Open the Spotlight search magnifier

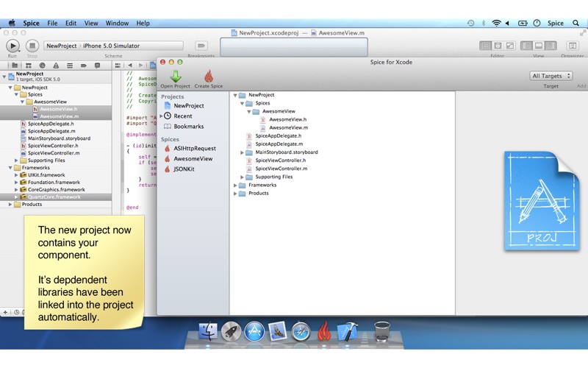577,24
